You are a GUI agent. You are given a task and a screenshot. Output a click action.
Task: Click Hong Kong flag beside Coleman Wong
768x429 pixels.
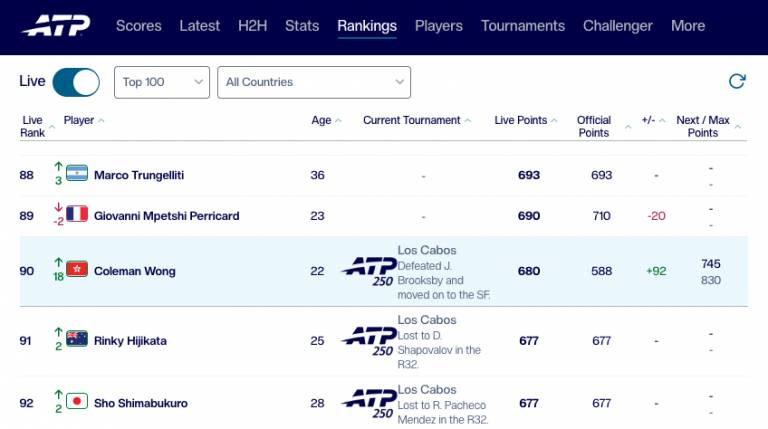77,269
